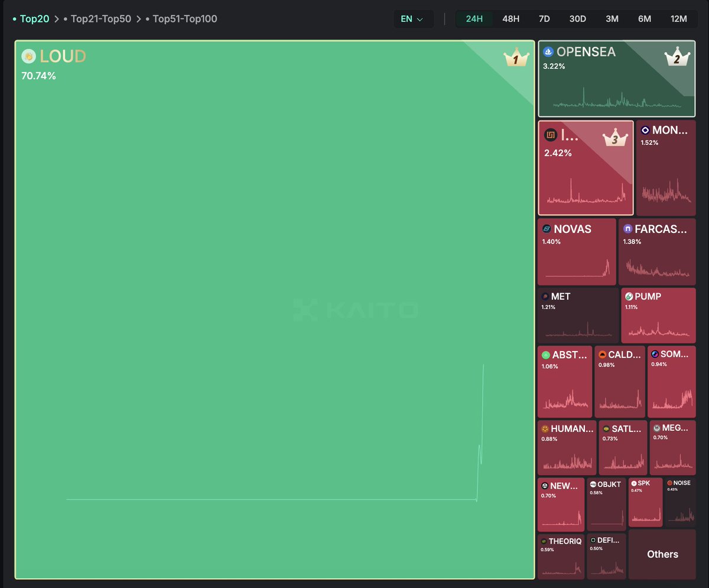Click the MET logo icon

[x=545, y=297]
